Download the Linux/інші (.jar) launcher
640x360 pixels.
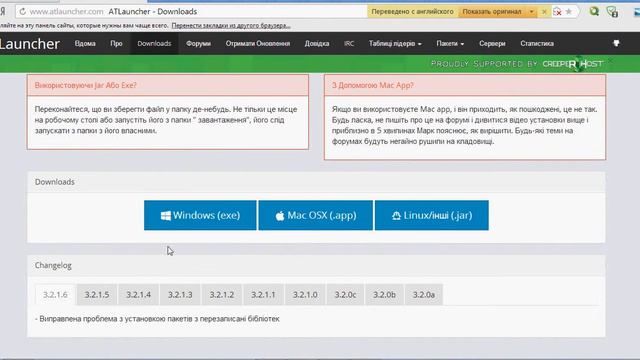pyautogui.click(x=432, y=215)
